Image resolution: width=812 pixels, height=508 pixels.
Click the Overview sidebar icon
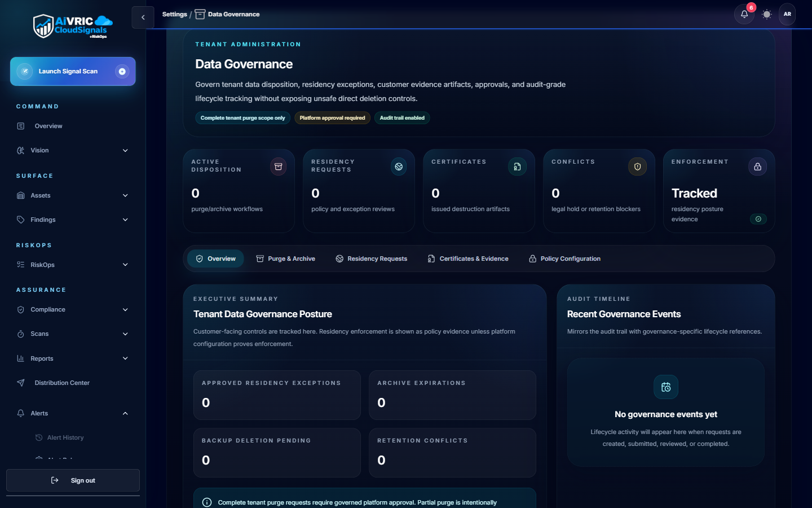coord(21,126)
